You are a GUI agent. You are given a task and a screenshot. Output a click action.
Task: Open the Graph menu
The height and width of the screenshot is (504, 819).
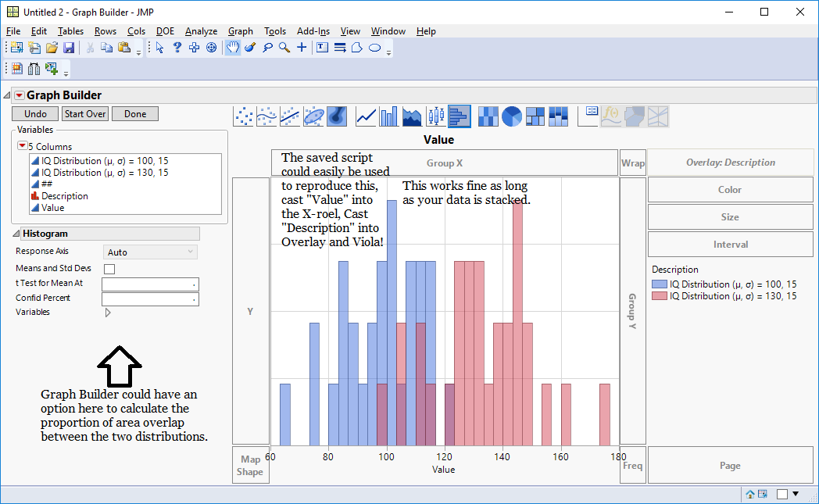click(x=240, y=31)
